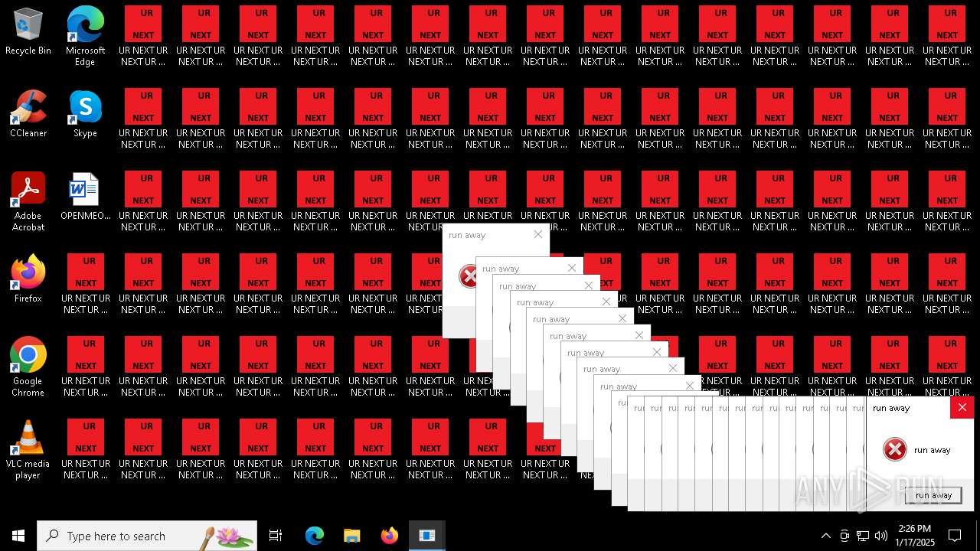Image resolution: width=980 pixels, height=551 pixels.
Task: Select the UR NEXT file beside VLC media player
Action: tap(86, 449)
